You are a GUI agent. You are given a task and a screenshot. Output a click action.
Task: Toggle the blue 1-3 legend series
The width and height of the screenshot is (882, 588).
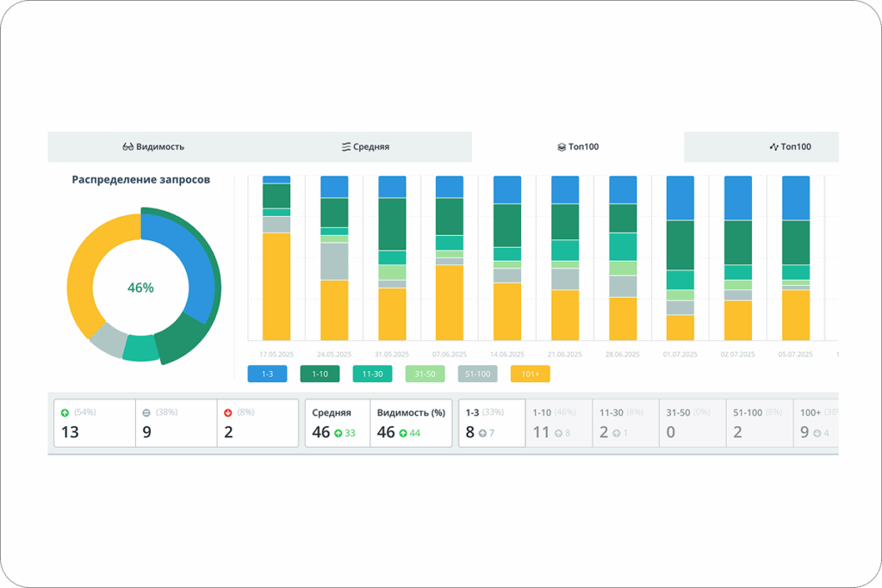[x=267, y=374]
